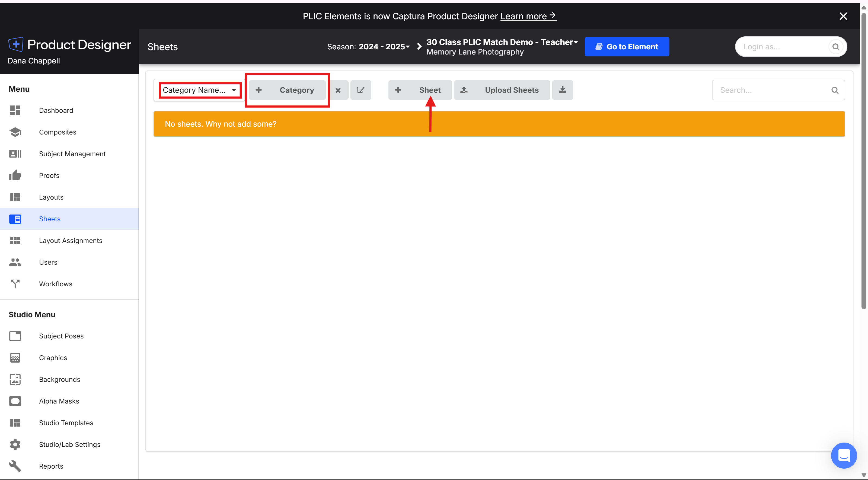Click the download sheets icon button
This screenshot has width=868, height=480.
[562, 90]
